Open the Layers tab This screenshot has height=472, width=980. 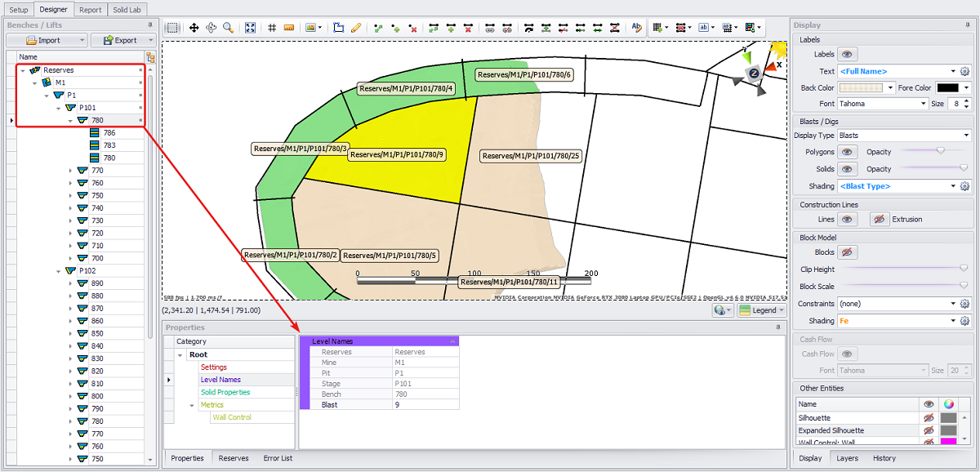coord(847,458)
